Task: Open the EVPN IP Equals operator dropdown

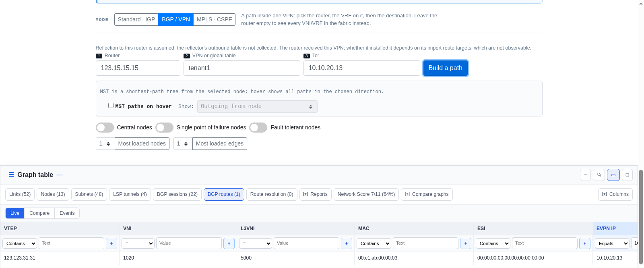Action: click(x=612, y=243)
